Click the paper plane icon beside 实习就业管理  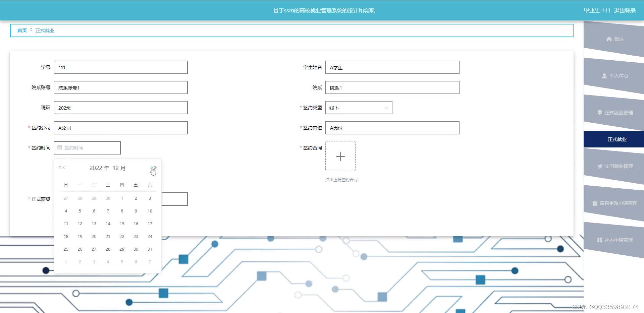pyautogui.click(x=600, y=166)
